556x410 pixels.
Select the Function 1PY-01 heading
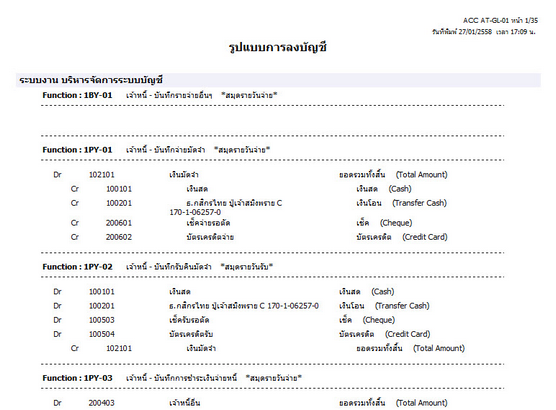tap(77, 150)
